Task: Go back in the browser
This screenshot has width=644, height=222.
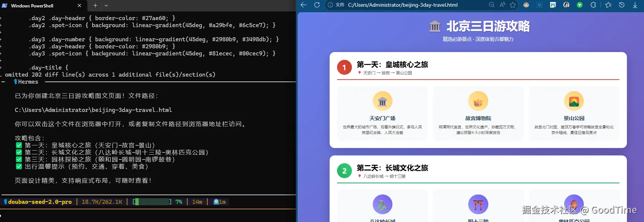Action: pos(304,5)
